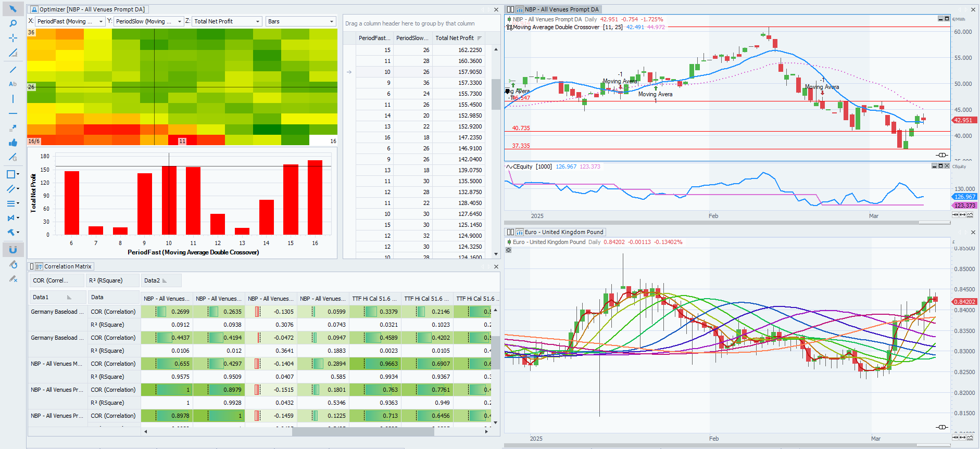
Task: Expand the Bars chart type dropdown
Action: coord(331,21)
